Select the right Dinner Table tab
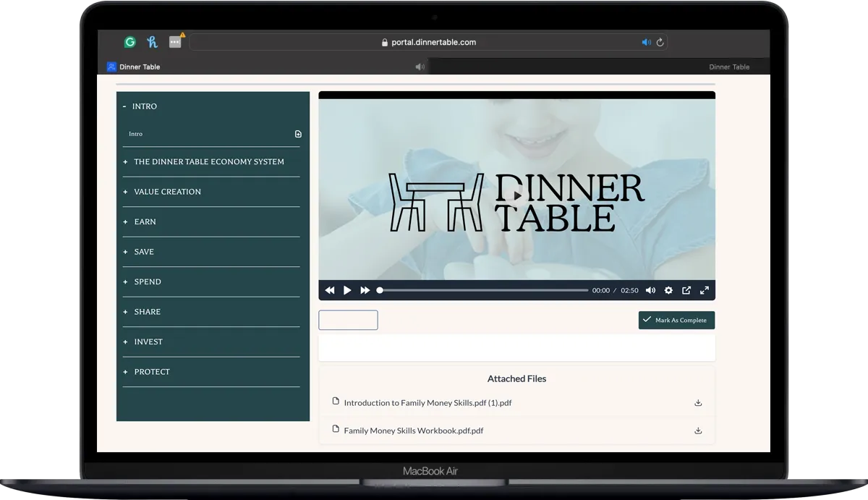 point(729,67)
